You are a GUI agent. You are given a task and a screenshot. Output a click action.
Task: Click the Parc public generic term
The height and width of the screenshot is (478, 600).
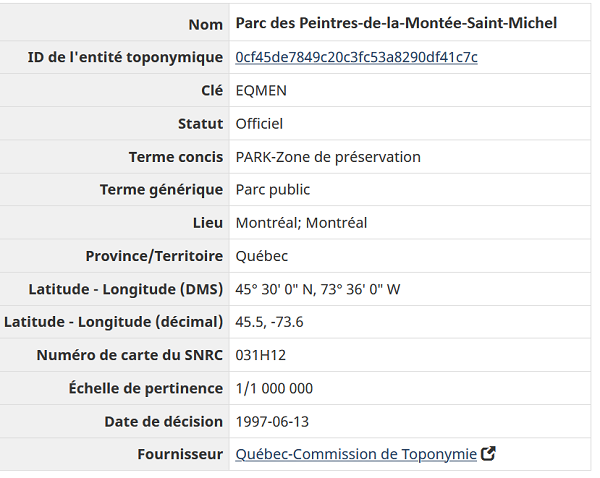pos(272,190)
